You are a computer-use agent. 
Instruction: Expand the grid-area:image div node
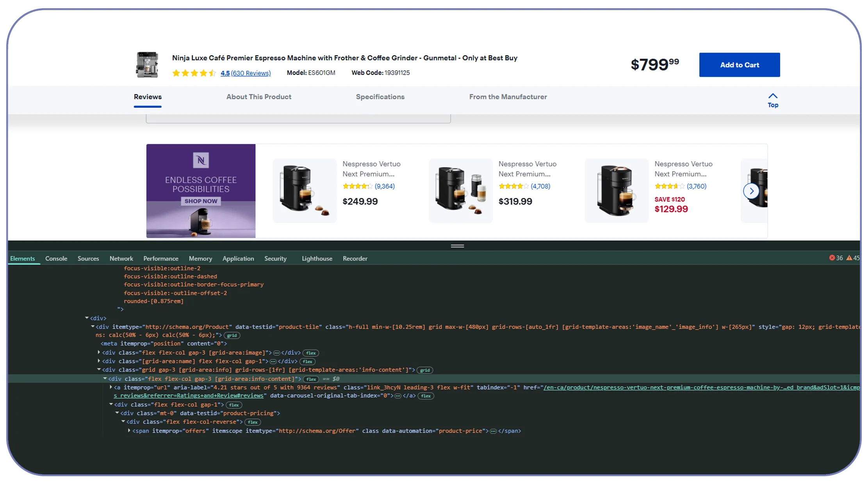tap(99, 352)
